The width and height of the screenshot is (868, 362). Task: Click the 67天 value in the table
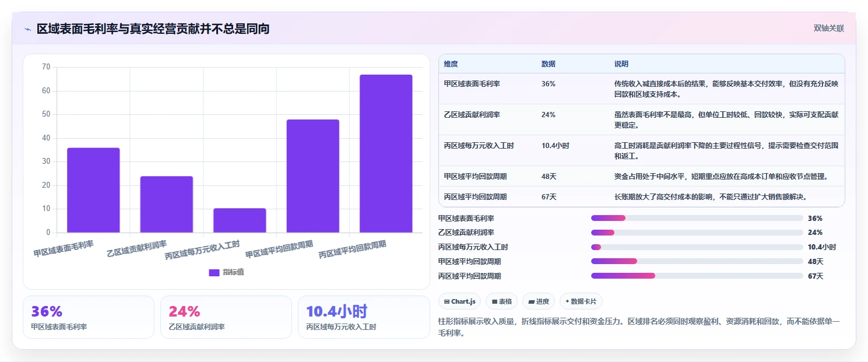(549, 197)
